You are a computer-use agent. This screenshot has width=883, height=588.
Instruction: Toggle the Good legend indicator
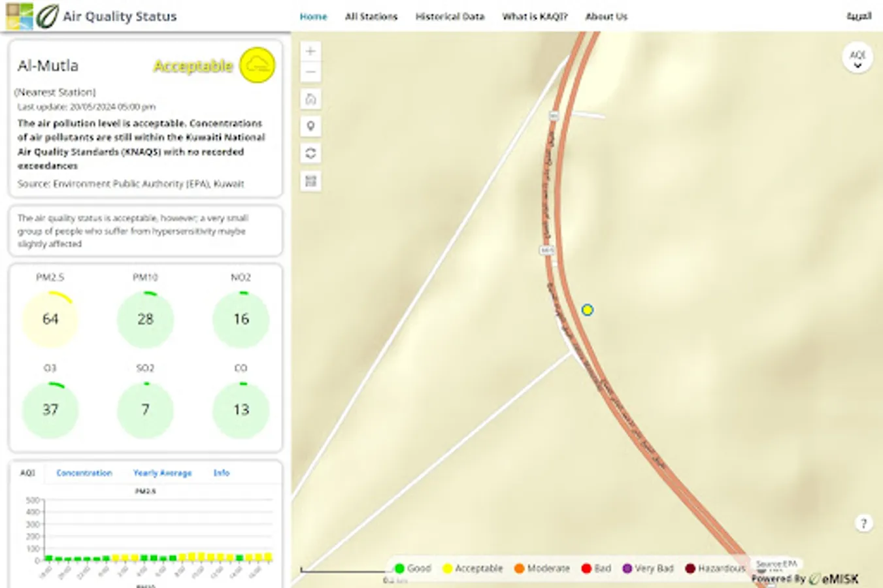coord(398,568)
